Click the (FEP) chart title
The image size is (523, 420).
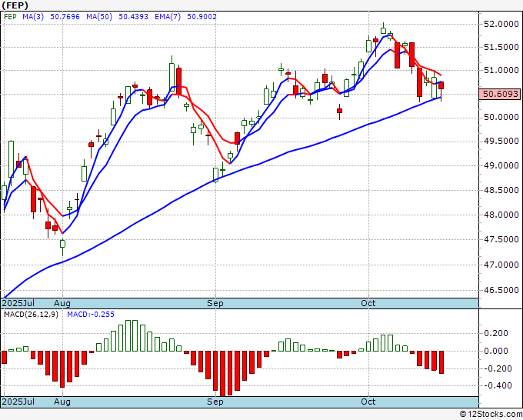click(15, 5)
